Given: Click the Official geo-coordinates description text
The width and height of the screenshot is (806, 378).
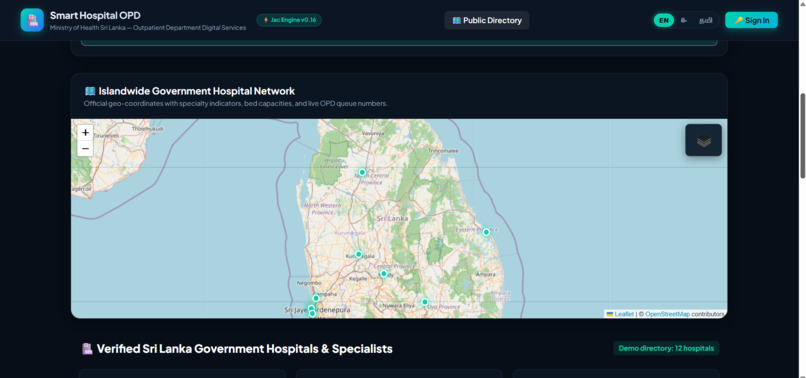Looking at the screenshot, I should point(236,103).
